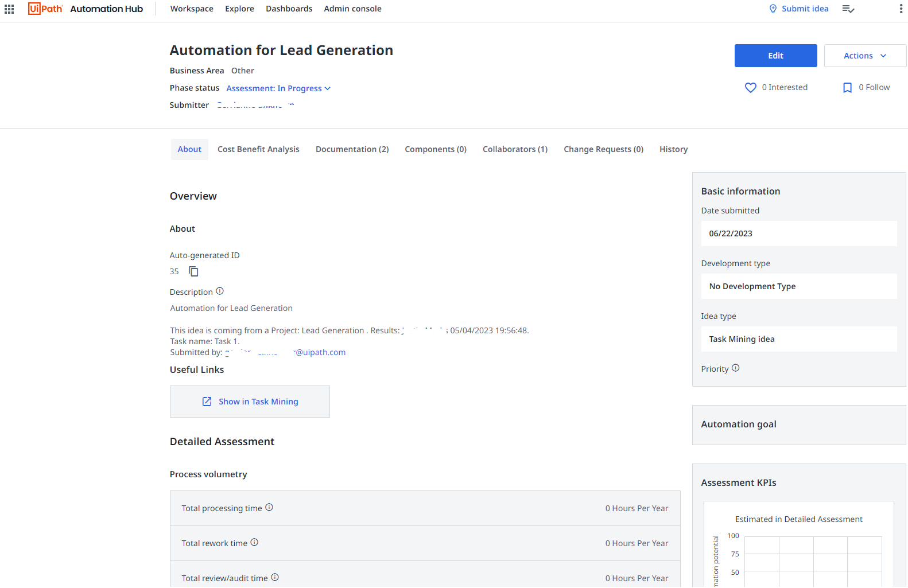908x588 pixels.
Task: Toggle Interested heart on this idea
Action: click(x=751, y=88)
